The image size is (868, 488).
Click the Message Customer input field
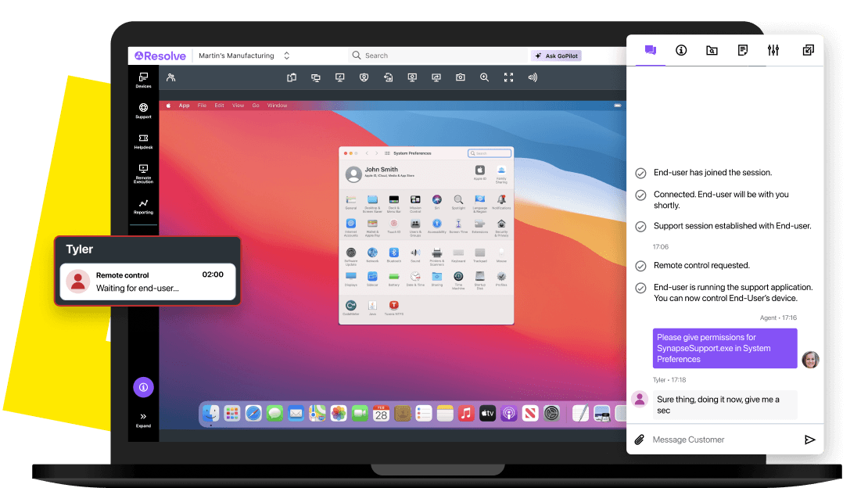pyautogui.click(x=724, y=440)
